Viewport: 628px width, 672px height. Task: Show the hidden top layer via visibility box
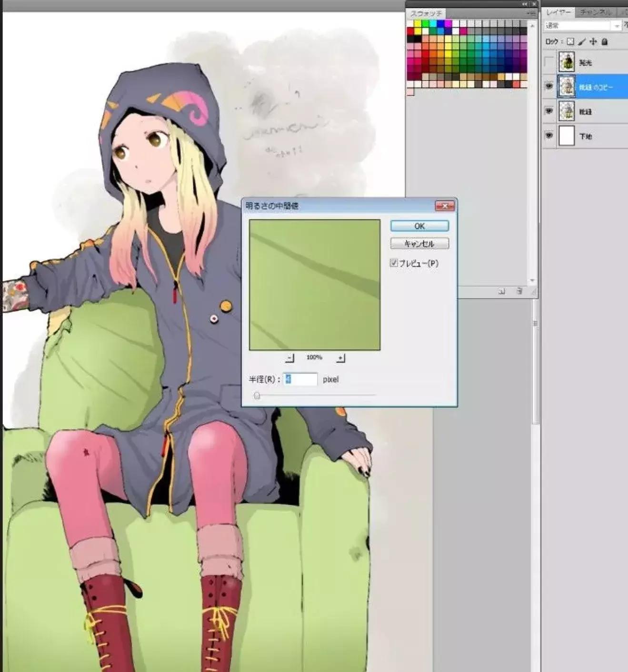(x=549, y=62)
